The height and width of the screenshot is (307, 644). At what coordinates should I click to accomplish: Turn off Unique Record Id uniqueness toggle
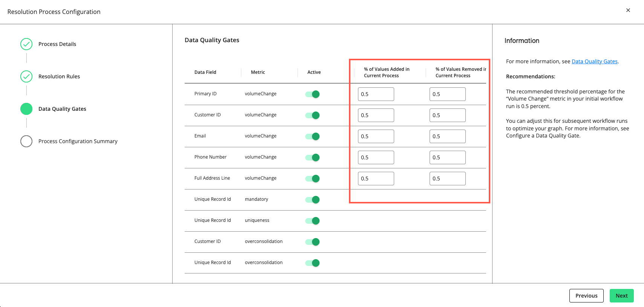tap(313, 221)
